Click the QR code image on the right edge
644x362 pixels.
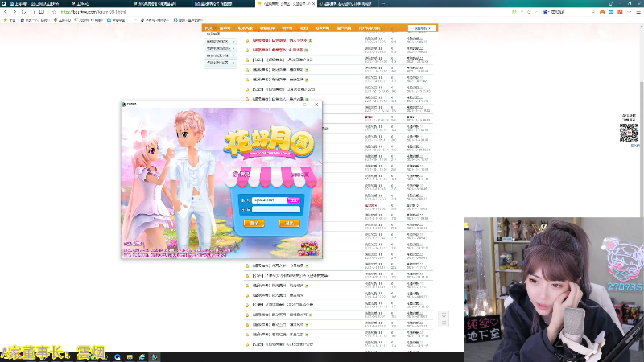[x=629, y=133]
